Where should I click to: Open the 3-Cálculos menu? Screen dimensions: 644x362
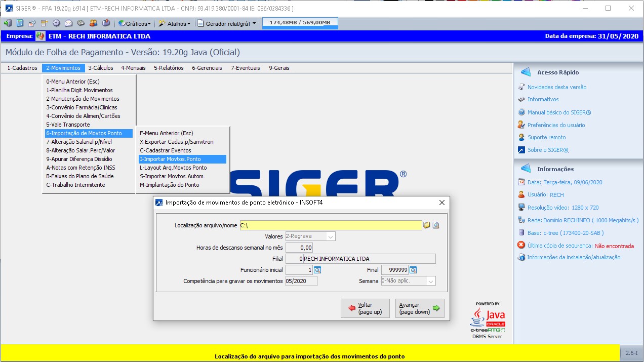coord(101,68)
